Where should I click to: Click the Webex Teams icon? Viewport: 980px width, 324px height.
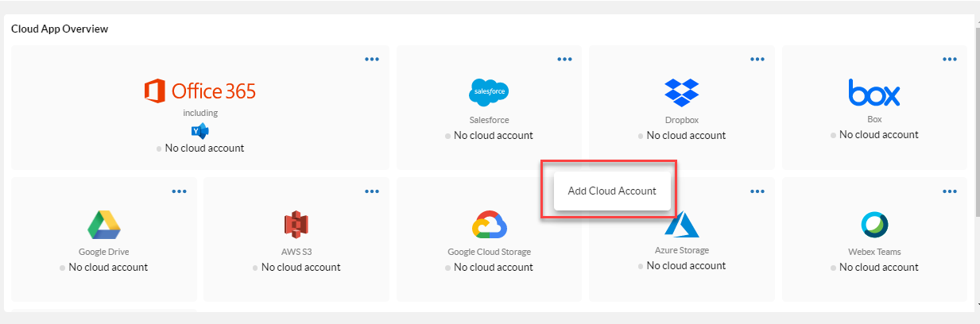874,225
